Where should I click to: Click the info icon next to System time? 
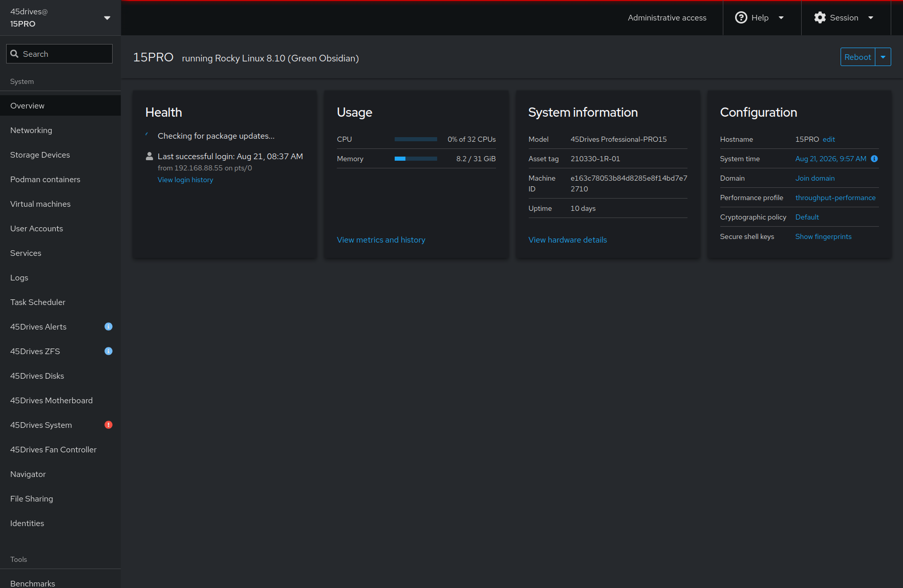tap(874, 159)
